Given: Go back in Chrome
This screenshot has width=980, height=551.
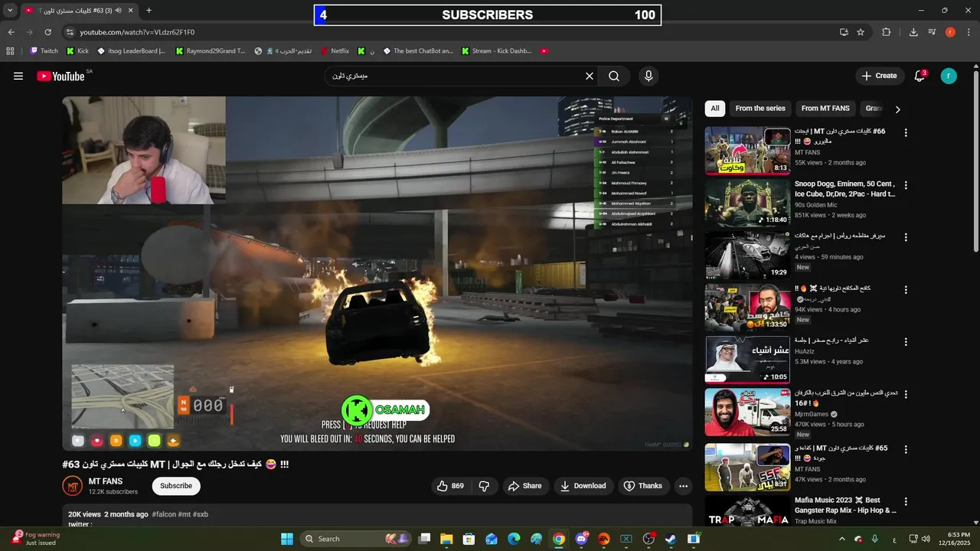Looking at the screenshot, I should [11, 32].
